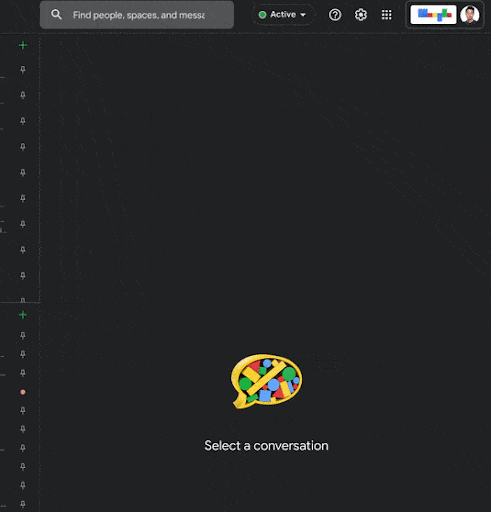This screenshot has height=512, width=491.
Task: Click the green Active status dot
Action: coord(262,15)
